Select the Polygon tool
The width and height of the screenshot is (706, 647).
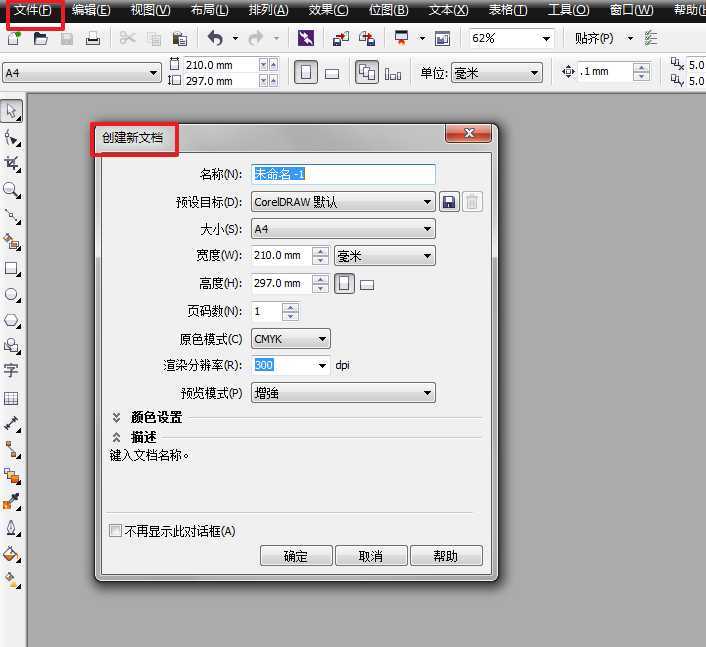pos(12,321)
